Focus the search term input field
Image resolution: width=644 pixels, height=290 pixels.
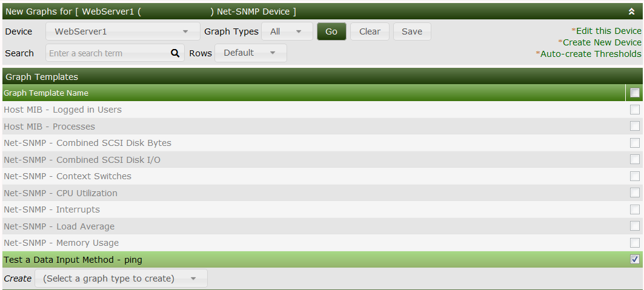pyautogui.click(x=107, y=53)
